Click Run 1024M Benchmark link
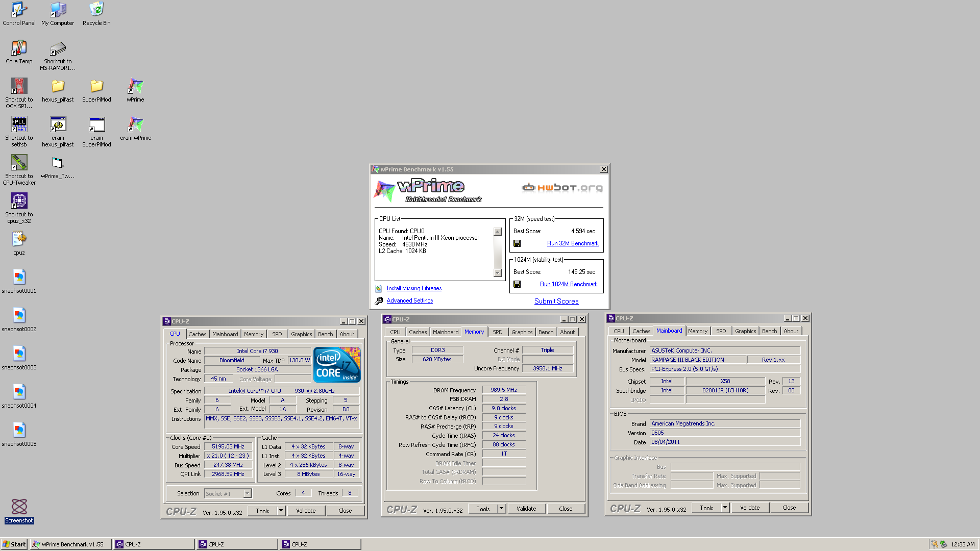Image resolution: width=980 pixels, height=551 pixels. tap(569, 284)
